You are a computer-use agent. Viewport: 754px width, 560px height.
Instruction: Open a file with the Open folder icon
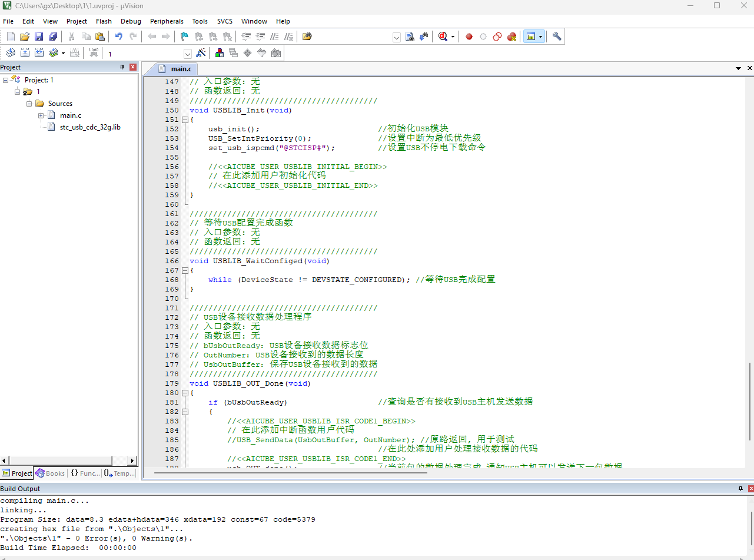click(25, 37)
